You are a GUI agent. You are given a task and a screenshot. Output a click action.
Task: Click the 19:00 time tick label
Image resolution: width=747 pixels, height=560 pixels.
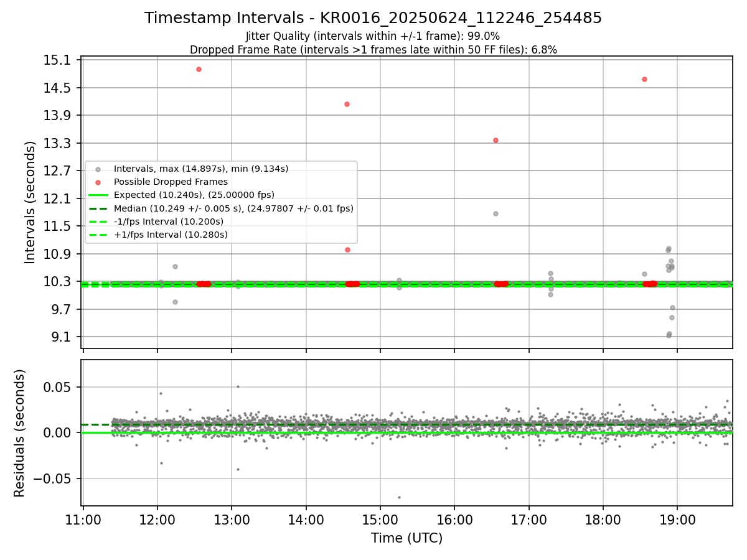[x=677, y=519]
